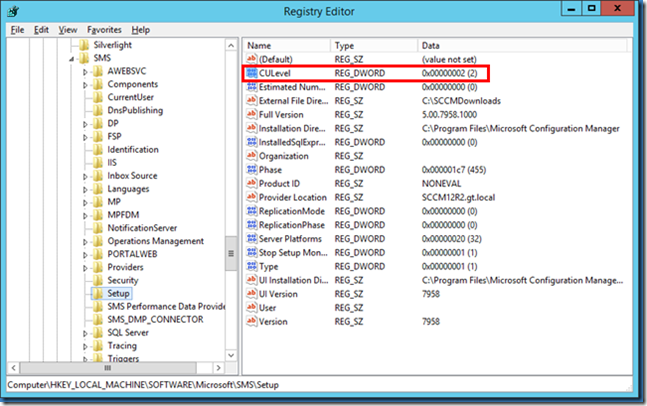
Task: Click the ReplicationMode DWORD icon
Action: [252, 211]
